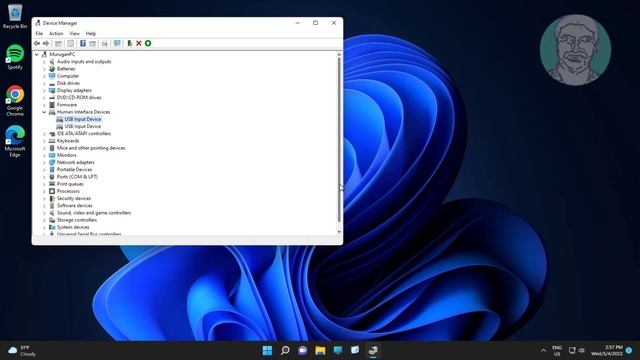
Task: Click the Back arrow in Device Manager toolbar
Action: tap(37, 43)
